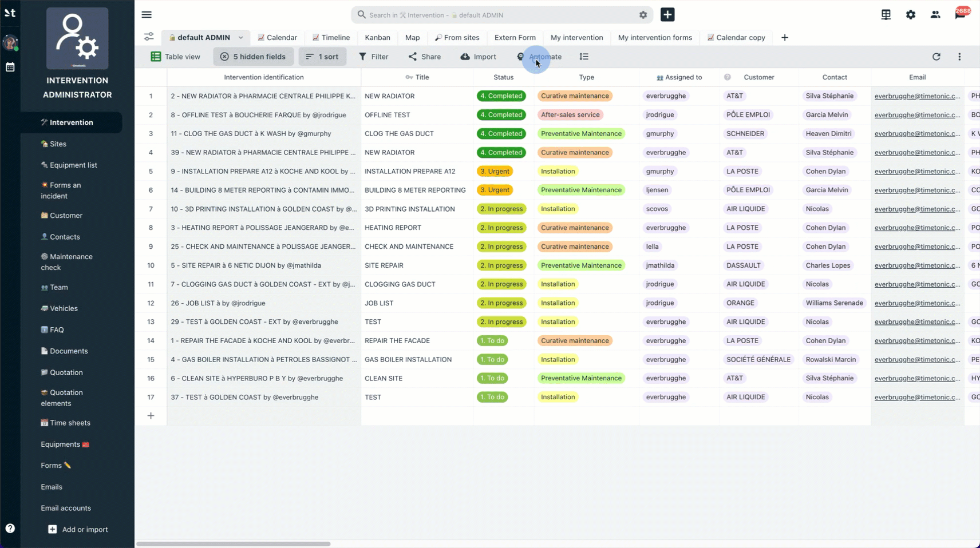This screenshot has height=548, width=980.
Task: Click the row height icon
Action: coord(584,57)
